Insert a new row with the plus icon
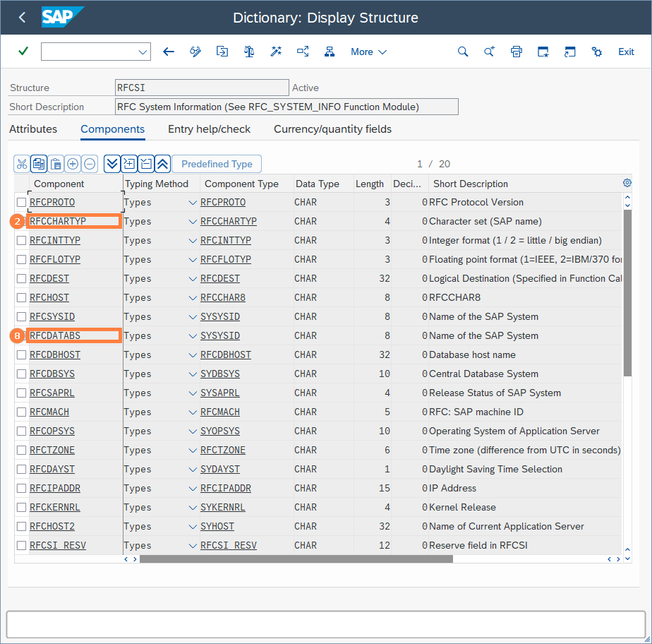The width and height of the screenshot is (652, 644). 73,163
